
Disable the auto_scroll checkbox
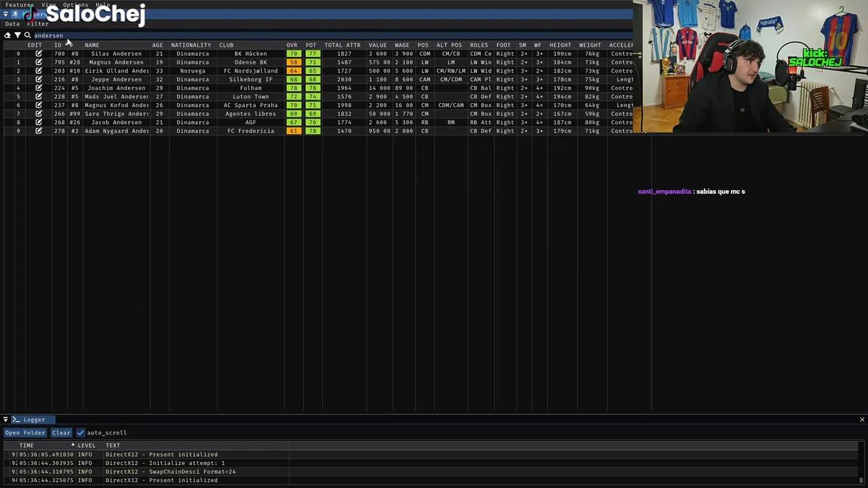point(81,432)
